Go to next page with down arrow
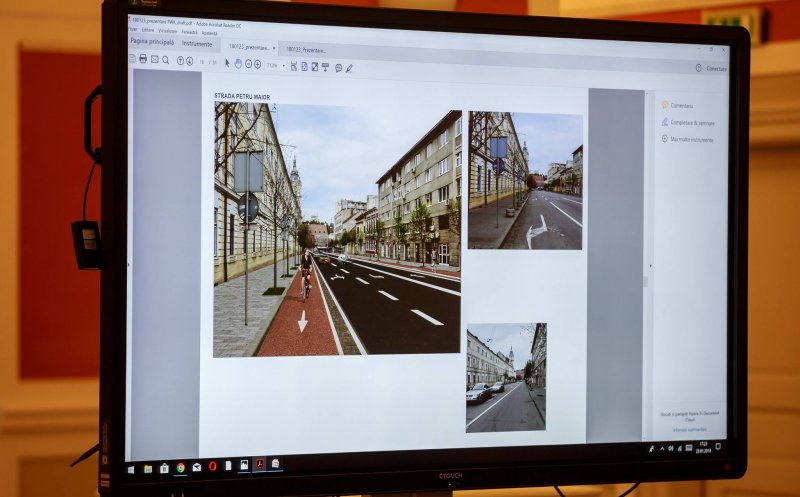Screen dimensions: 800x497 pyautogui.click(x=190, y=60)
